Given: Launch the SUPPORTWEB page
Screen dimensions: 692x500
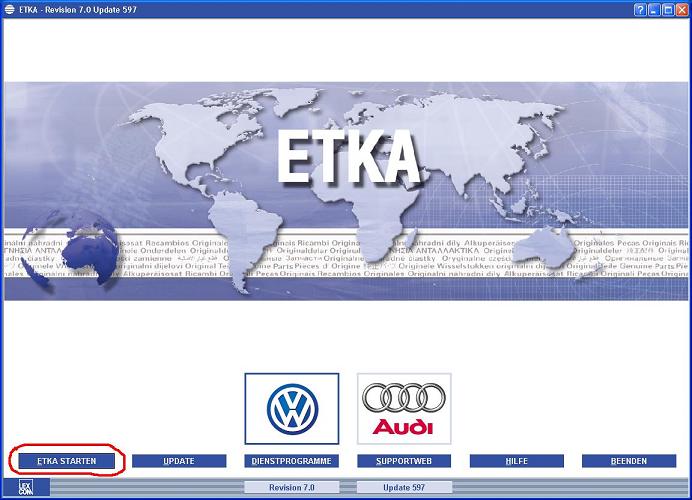Looking at the screenshot, I should click(x=404, y=461).
